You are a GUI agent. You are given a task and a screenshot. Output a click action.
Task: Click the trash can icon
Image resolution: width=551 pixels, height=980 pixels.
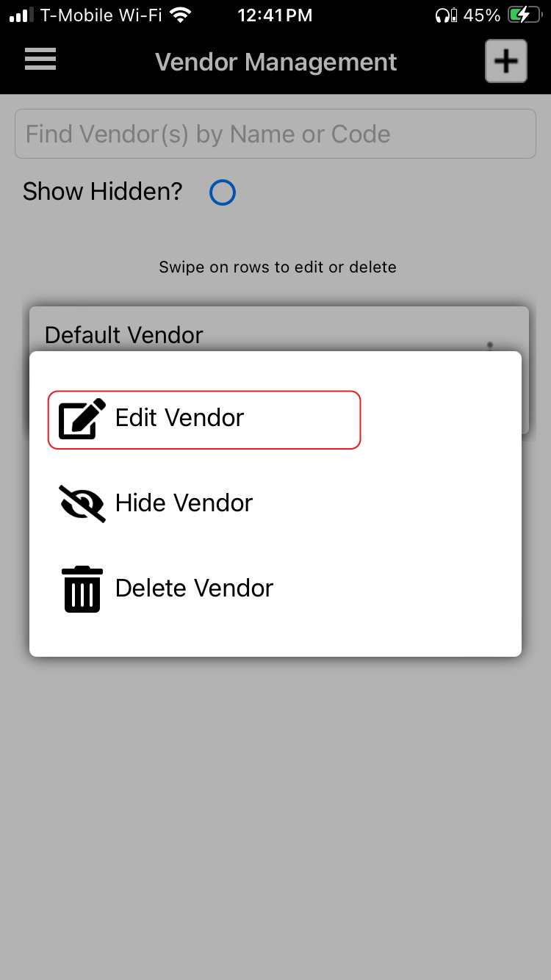tap(82, 589)
